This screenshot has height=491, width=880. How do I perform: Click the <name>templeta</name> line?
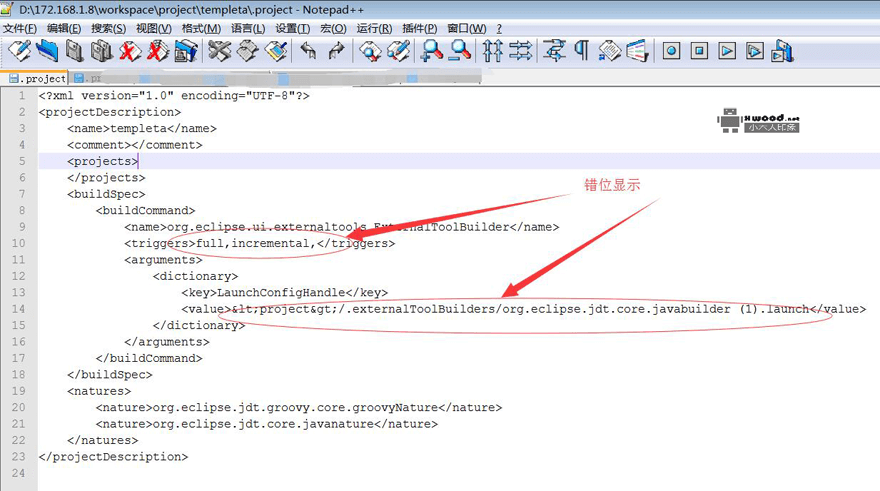click(142, 128)
